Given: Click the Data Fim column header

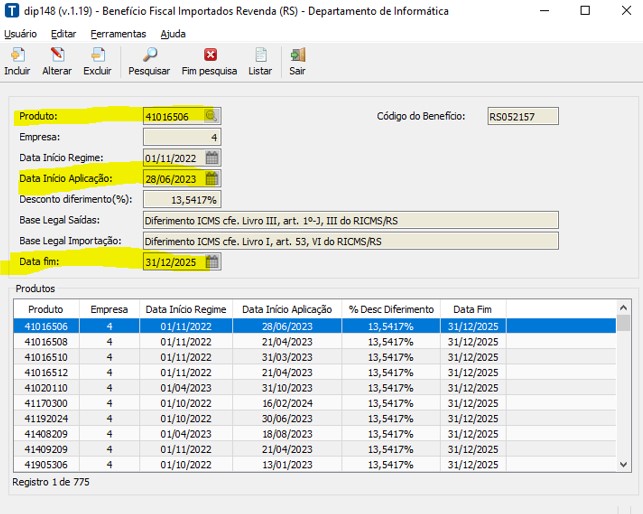Looking at the screenshot, I should coord(473,309).
